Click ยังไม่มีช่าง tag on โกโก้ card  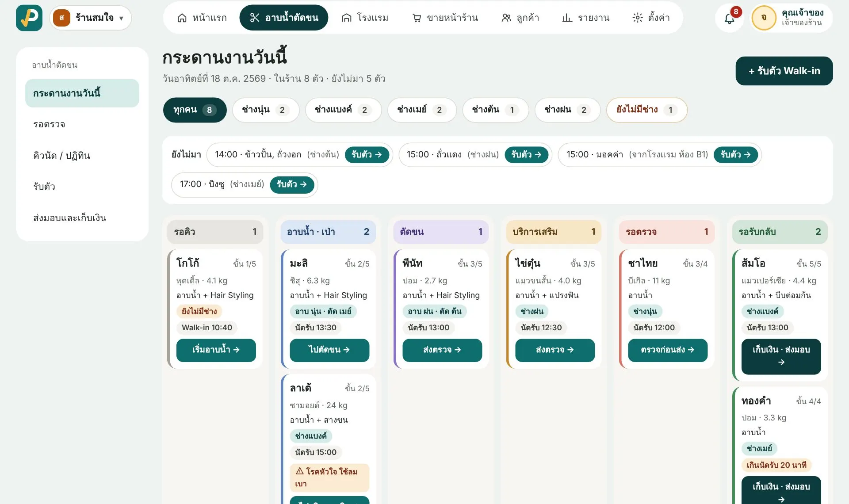[199, 311]
